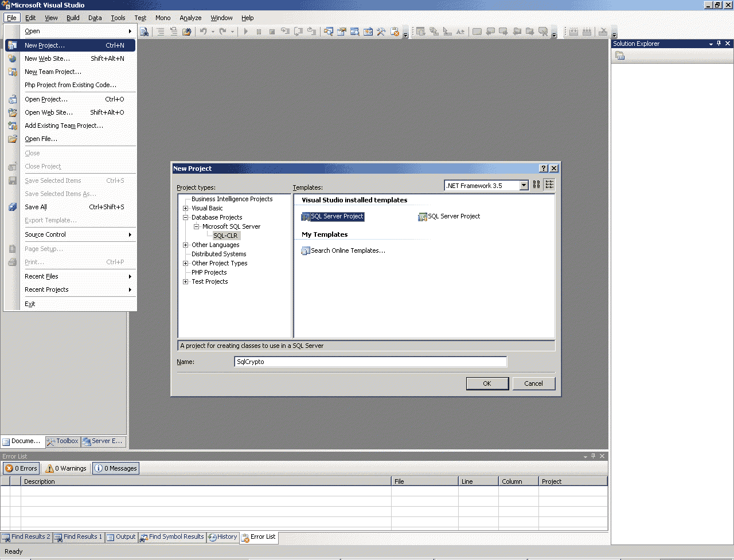The height and width of the screenshot is (560, 734).
Task: Click the Open File folder icon
Action: (x=13, y=139)
